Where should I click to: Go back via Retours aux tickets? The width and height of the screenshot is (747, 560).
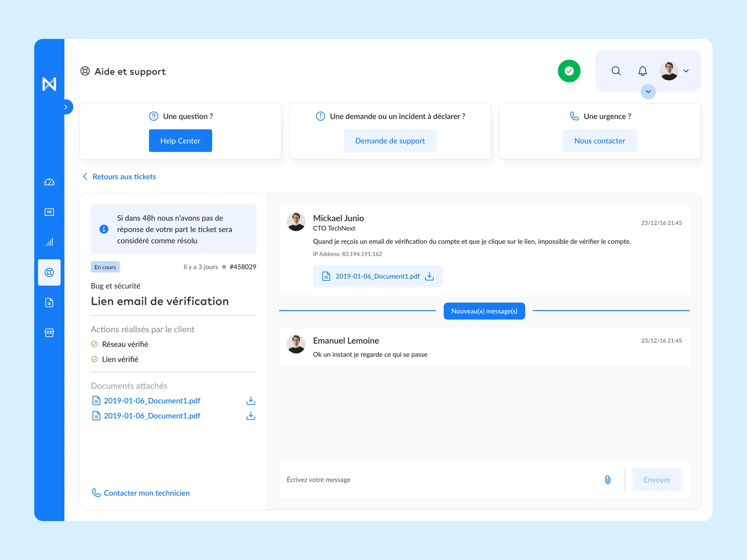point(120,176)
